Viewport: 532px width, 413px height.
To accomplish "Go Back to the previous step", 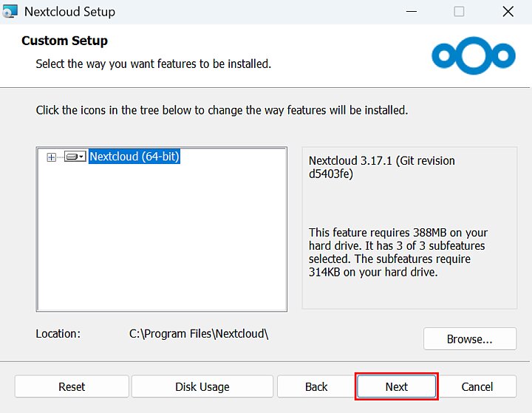I will point(316,386).
